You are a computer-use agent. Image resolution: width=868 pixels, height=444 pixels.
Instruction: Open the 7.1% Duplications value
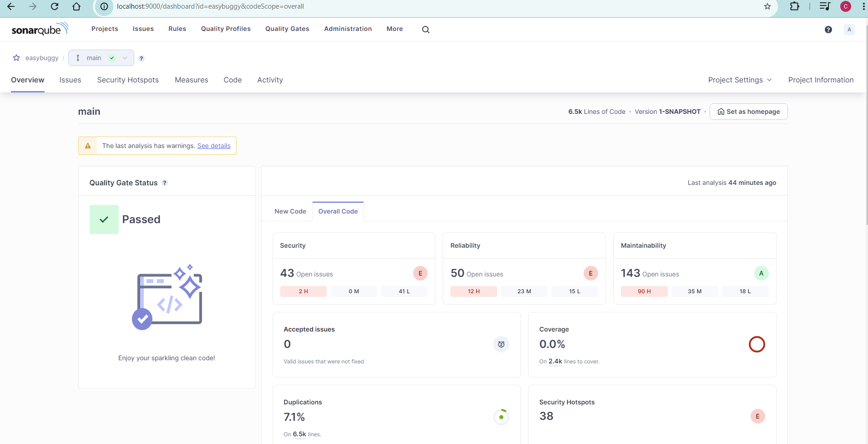[x=294, y=417]
